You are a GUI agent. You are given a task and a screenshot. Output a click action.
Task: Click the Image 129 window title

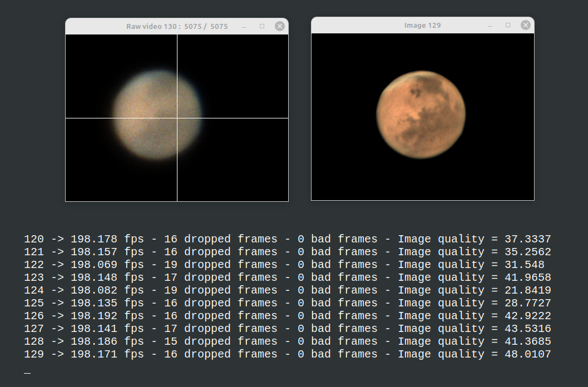click(423, 25)
